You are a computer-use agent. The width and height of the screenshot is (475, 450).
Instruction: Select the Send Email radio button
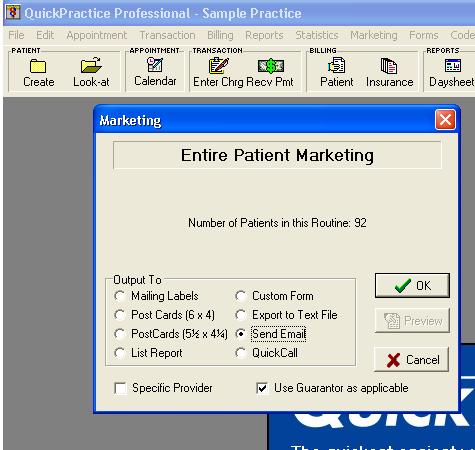point(240,334)
